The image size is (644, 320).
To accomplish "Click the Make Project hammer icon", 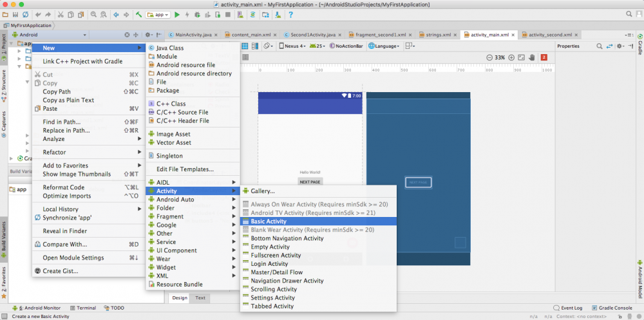I will (x=138, y=14).
